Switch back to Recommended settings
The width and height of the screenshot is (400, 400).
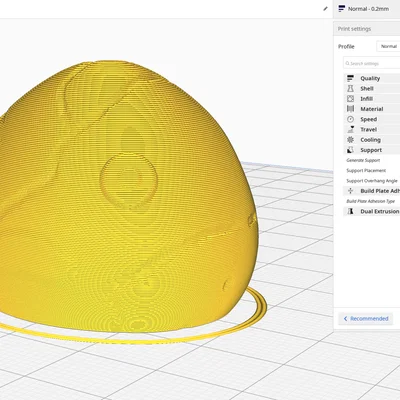click(366, 319)
